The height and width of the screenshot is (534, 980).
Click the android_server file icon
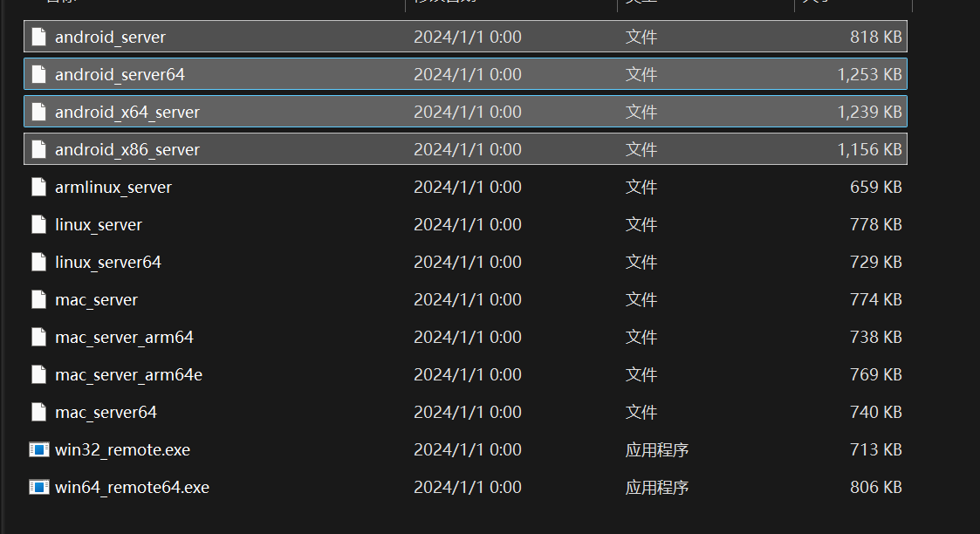coord(38,38)
